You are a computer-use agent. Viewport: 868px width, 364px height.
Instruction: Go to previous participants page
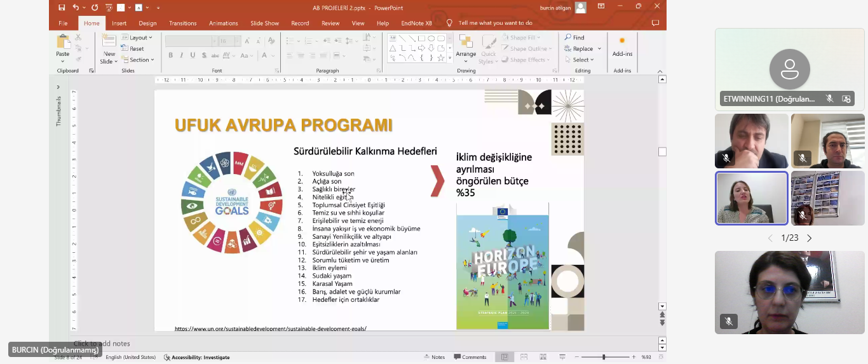tap(770, 238)
